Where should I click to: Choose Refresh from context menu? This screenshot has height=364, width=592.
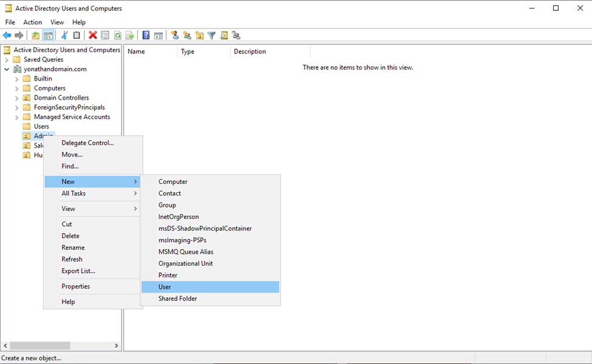click(x=92, y=259)
